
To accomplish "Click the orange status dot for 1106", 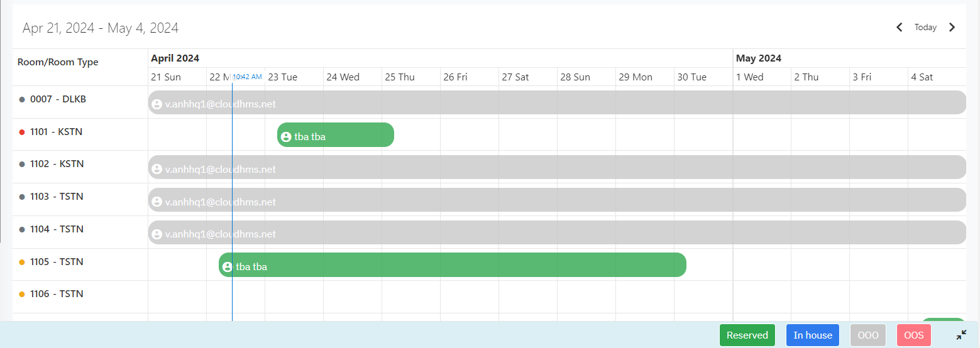I will (22, 295).
